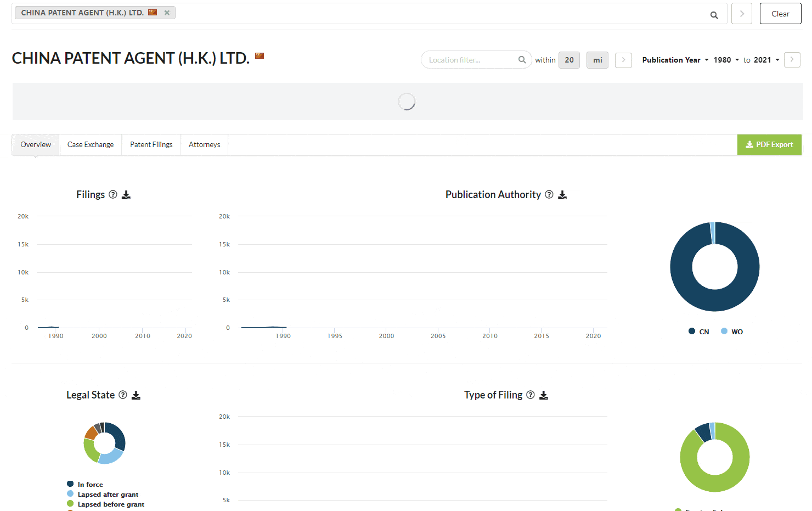Switch to the Overview tab
This screenshot has width=812, height=511.
point(36,145)
